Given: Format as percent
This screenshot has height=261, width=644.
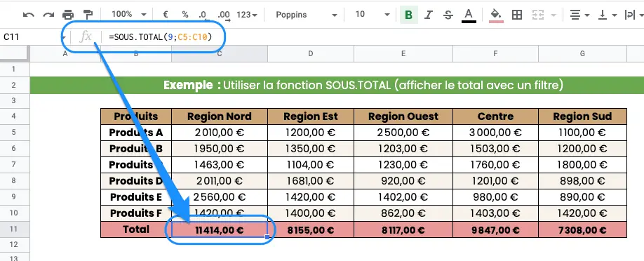Looking at the screenshot, I should pos(185,15).
